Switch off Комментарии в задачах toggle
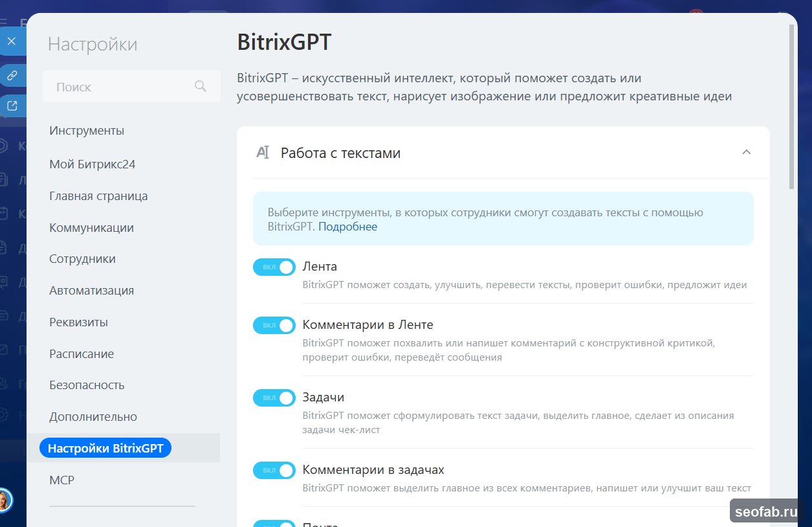The height and width of the screenshot is (527, 812). point(274,470)
